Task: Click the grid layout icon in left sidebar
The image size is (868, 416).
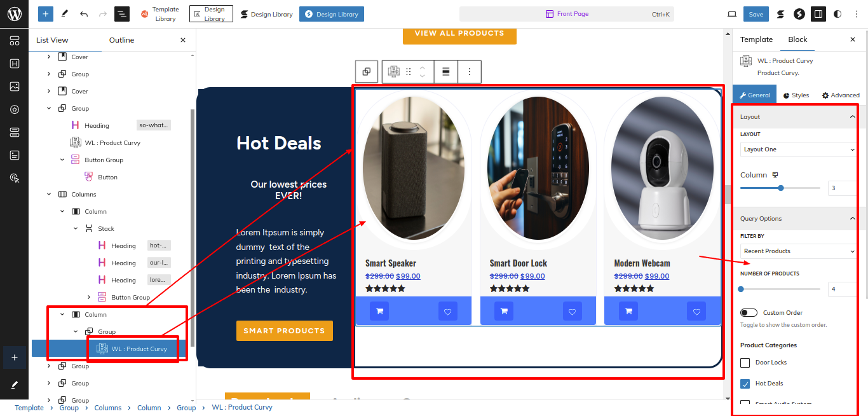Action: [x=14, y=41]
